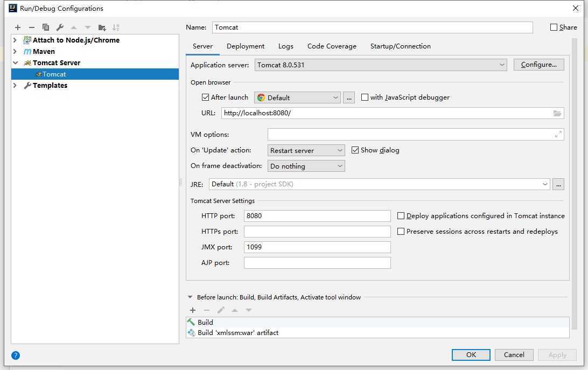Click the Maven icon in the tree
This screenshot has width=588, height=370.
click(27, 52)
